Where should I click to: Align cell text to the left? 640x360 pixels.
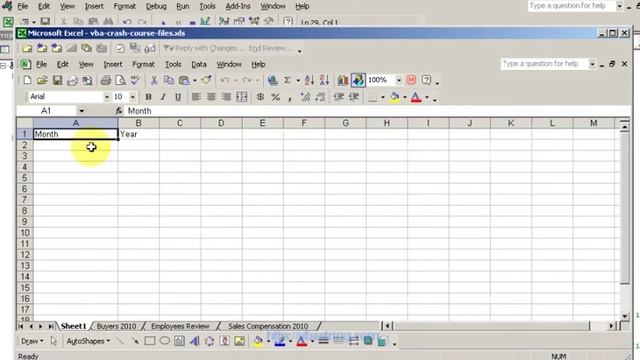click(196, 97)
